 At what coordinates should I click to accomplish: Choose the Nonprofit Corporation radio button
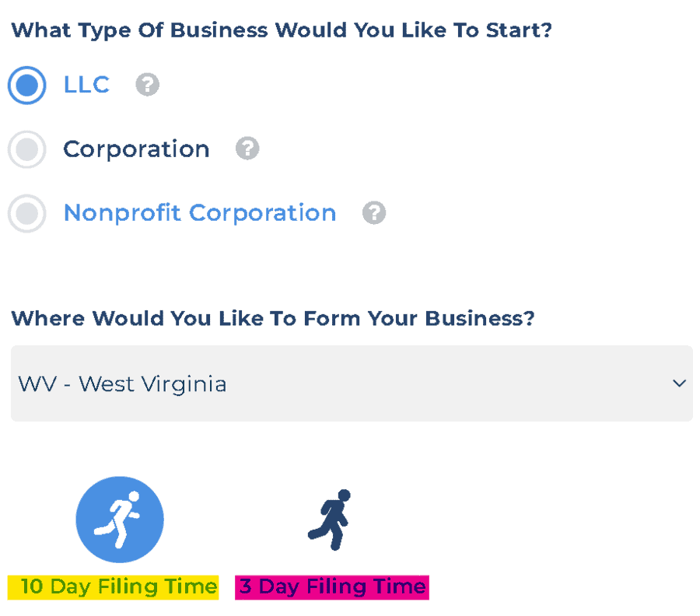point(26,213)
